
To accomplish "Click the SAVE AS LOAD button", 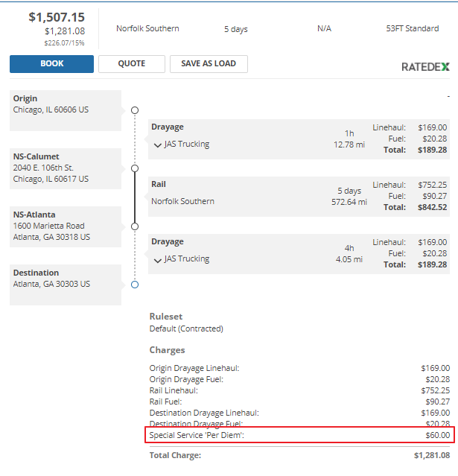I will pyautogui.click(x=209, y=64).
